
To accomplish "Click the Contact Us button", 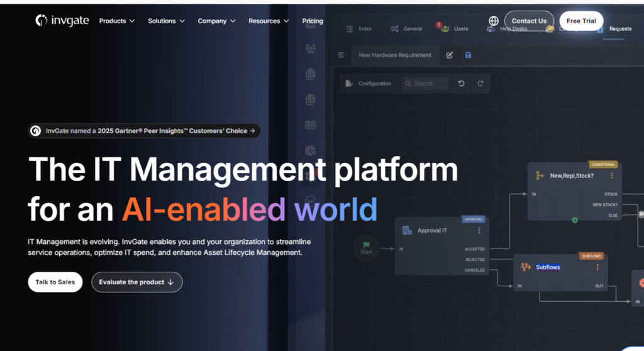I will tap(529, 21).
